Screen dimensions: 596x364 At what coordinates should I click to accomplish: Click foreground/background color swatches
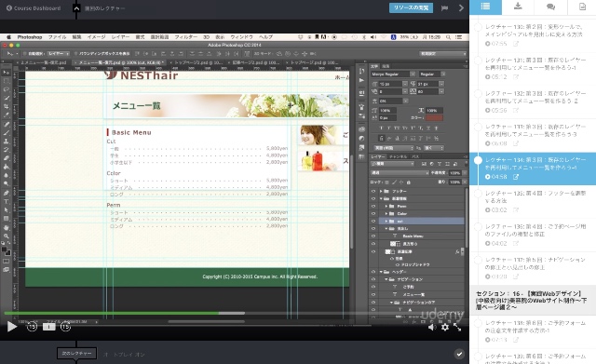point(6,250)
